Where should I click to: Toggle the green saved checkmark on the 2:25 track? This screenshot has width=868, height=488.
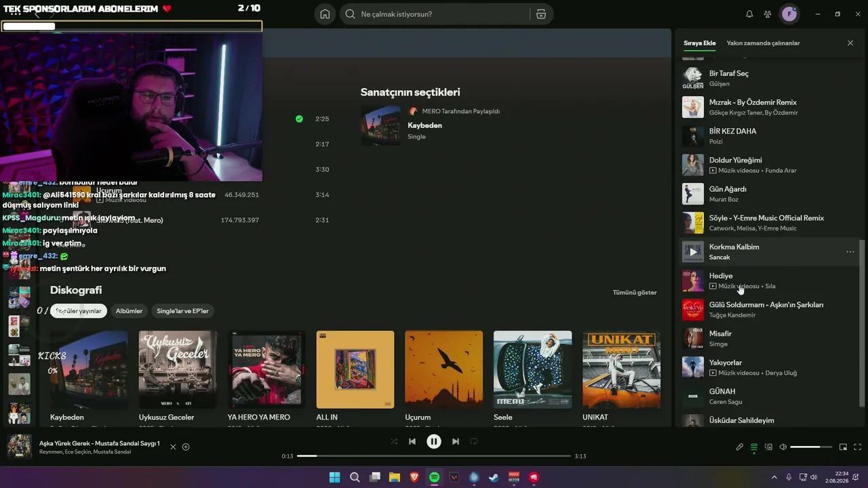pyautogui.click(x=299, y=119)
